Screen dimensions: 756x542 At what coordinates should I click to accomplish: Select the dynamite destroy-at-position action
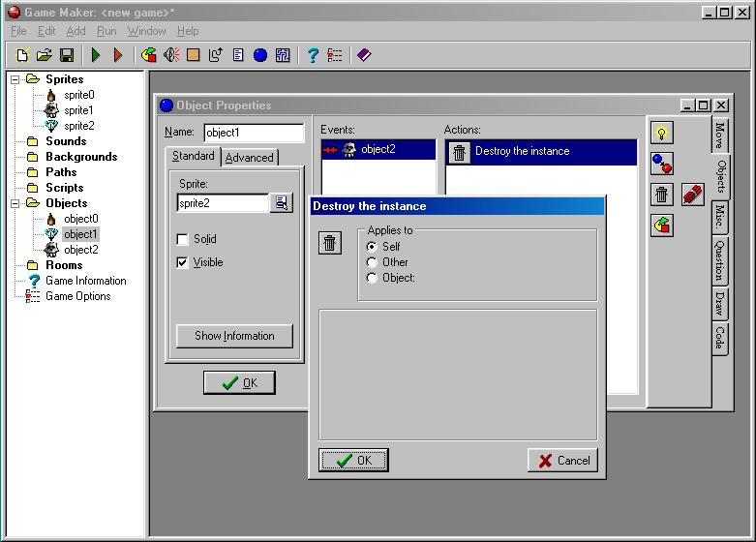[x=692, y=195]
